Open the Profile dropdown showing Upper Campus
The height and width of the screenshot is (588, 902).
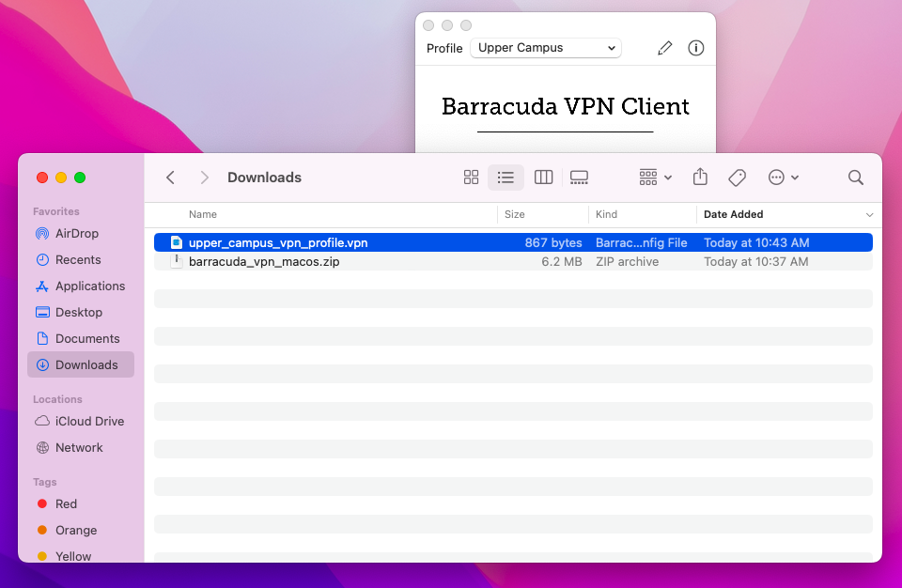[x=545, y=48]
